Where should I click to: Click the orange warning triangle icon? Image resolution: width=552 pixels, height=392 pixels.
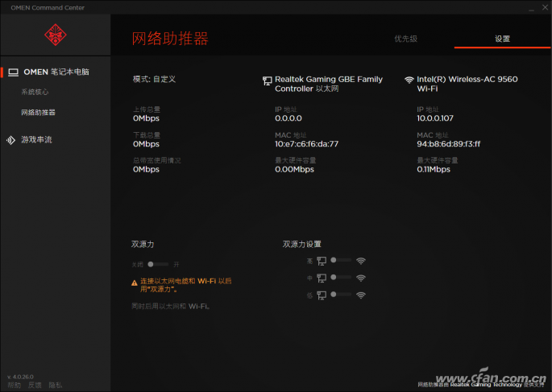tap(134, 283)
